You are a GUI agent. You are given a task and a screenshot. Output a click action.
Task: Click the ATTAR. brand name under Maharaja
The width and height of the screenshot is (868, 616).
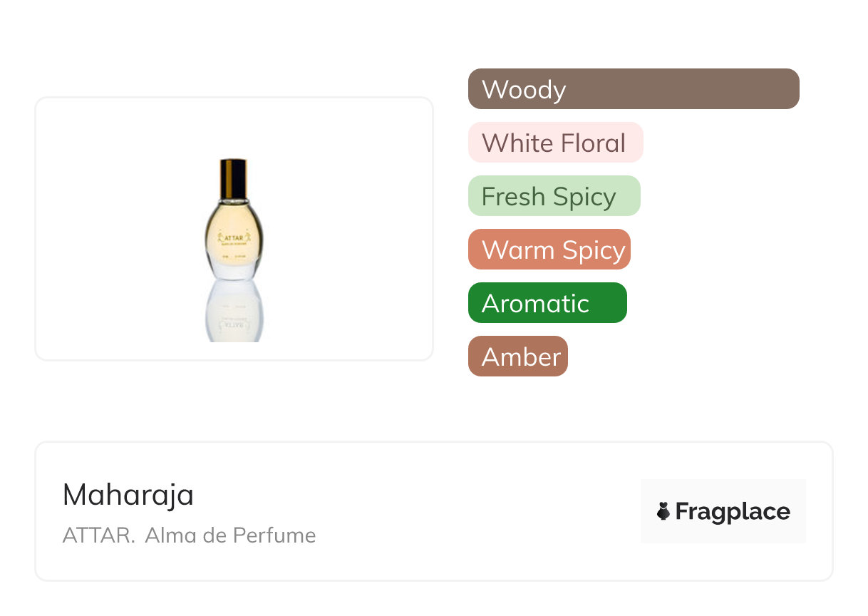(x=98, y=535)
